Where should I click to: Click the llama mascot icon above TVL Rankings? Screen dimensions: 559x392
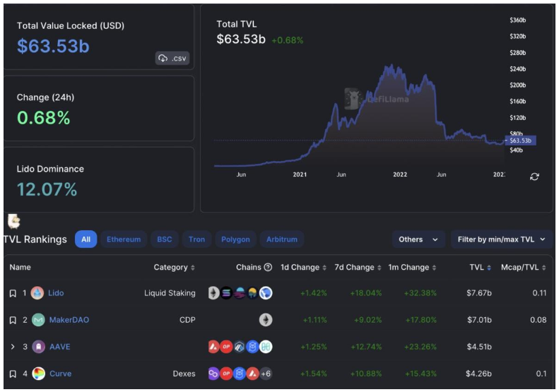[x=14, y=221]
